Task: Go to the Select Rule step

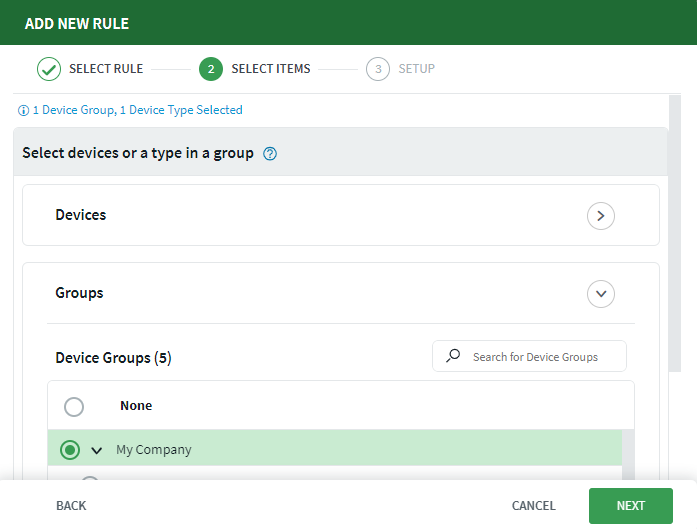Action: point(106,69)
